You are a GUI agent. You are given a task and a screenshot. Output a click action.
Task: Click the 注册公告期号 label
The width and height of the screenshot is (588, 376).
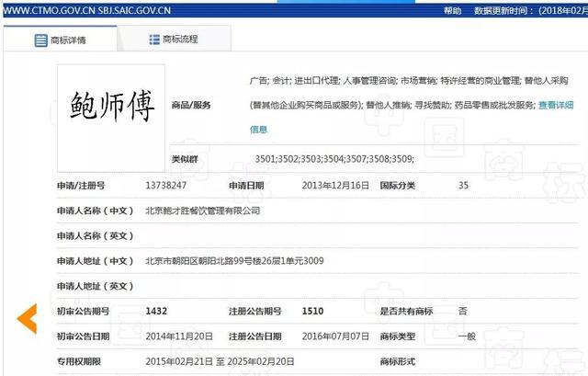click(x=255, y=311)
